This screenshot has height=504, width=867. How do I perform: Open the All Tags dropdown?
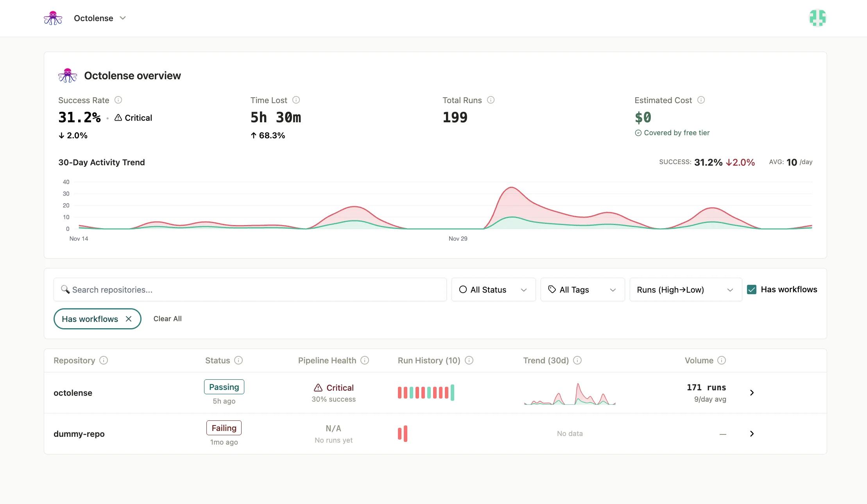click(582, 290)
